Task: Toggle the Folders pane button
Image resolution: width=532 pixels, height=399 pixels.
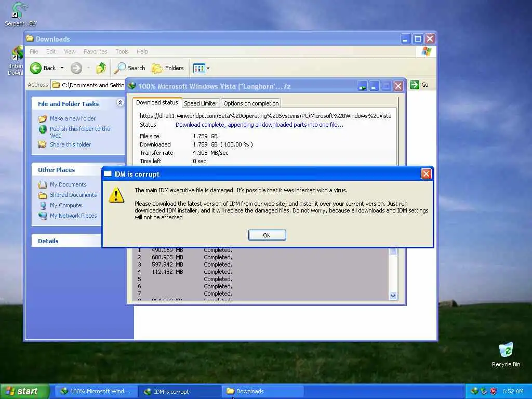Action: click(168, 68)
